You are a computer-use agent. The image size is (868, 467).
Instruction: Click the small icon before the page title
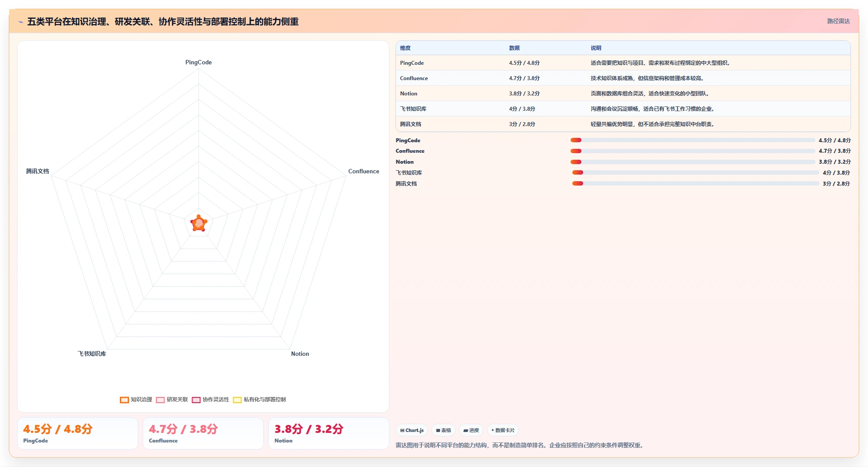coord(21,22)
